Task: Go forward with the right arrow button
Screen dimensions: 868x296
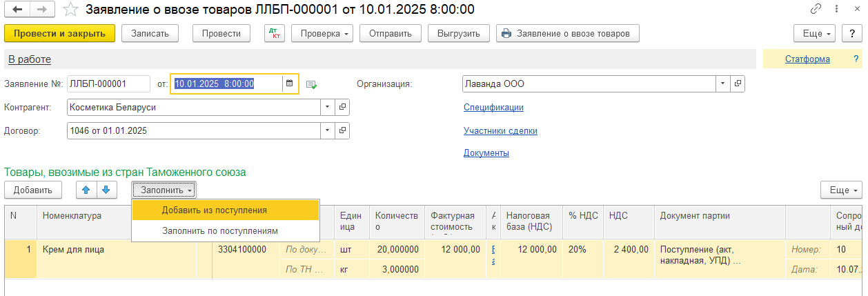Action: pos(41,10)
